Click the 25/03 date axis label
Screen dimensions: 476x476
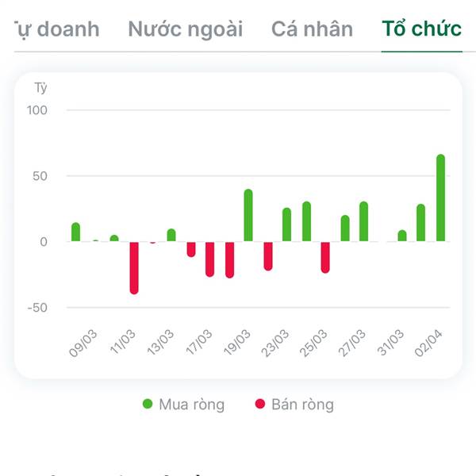tap(315, 344)
